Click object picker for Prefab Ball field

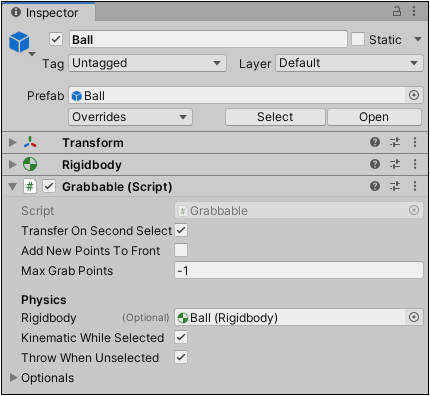click(x=414, y=95)
